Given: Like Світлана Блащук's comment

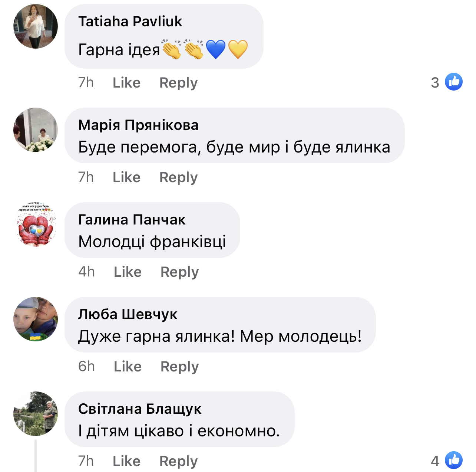Looking at the screenshot, I should [126, 461].
